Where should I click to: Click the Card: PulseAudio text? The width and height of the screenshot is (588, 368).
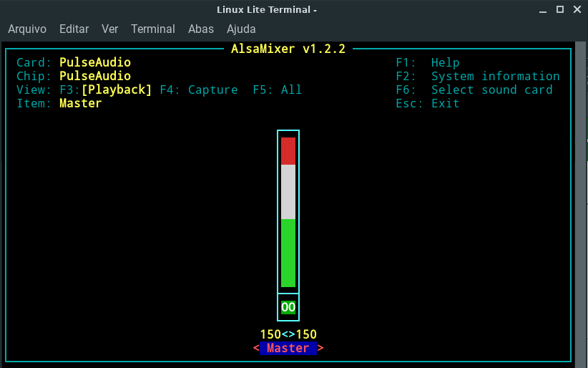click(x=74, y=62)
